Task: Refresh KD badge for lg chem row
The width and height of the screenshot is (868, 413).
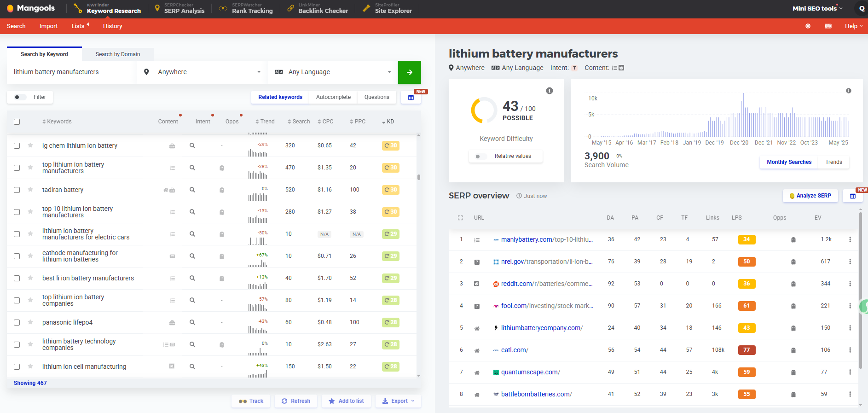Action: point(391,145)
